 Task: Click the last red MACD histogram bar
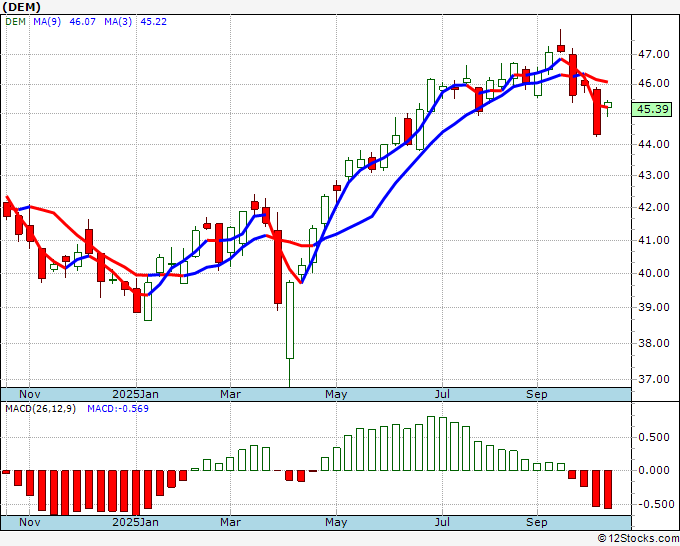coord(608,489)
